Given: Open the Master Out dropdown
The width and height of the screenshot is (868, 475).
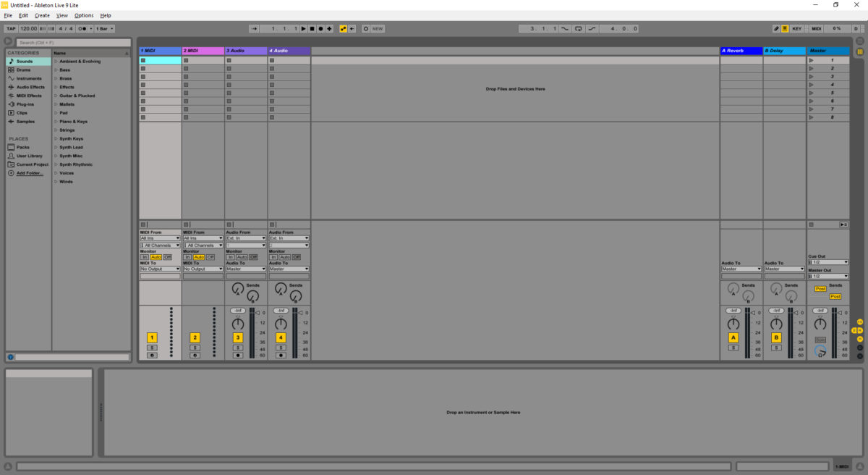Looking at the screenshot, I should pos(828,276).
